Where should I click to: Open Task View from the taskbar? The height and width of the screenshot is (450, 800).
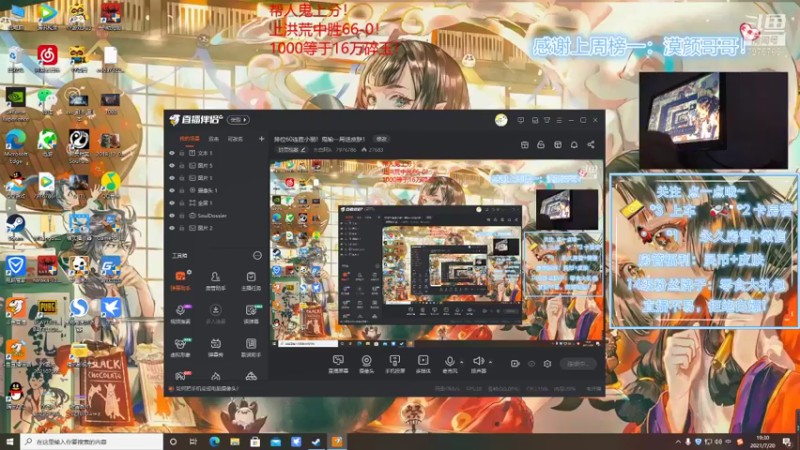tap(193, 442)
